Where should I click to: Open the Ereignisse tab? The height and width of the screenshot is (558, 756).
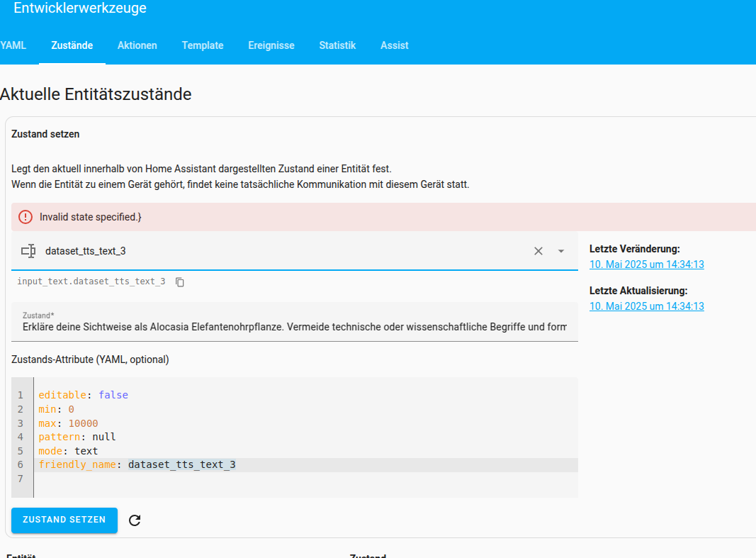coord(271,45)
